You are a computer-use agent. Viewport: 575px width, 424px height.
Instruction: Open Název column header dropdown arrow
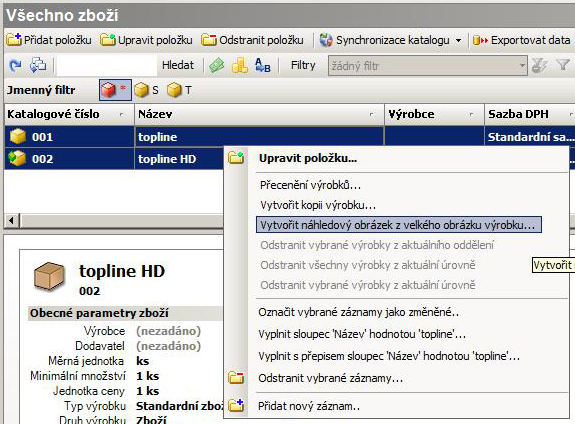tap(371, 114)
